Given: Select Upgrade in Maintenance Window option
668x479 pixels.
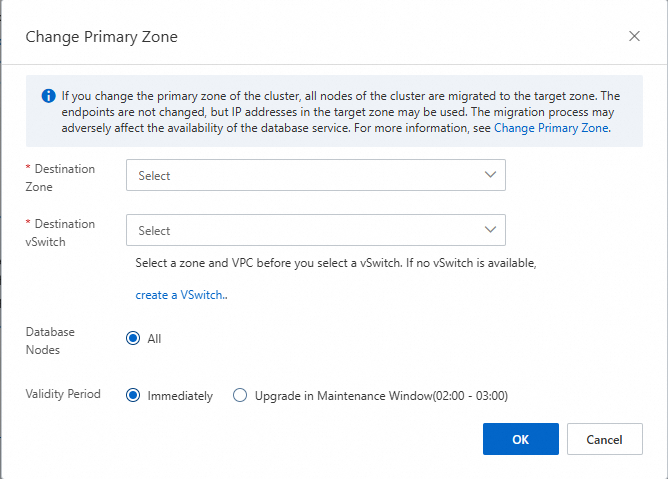Looking at the screenshot, I should point(240,395).
